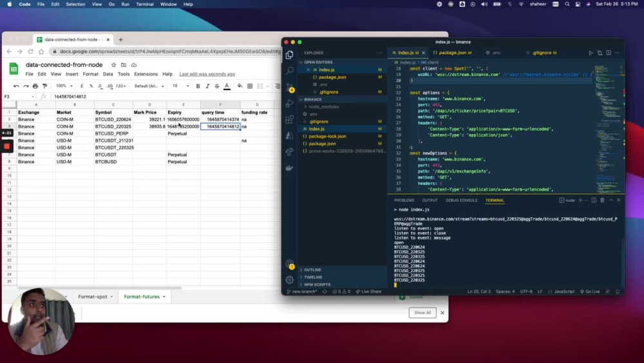Open the Format-spot sheet tab menu arrow
644x363 pixels.
(x=111, y=297)
